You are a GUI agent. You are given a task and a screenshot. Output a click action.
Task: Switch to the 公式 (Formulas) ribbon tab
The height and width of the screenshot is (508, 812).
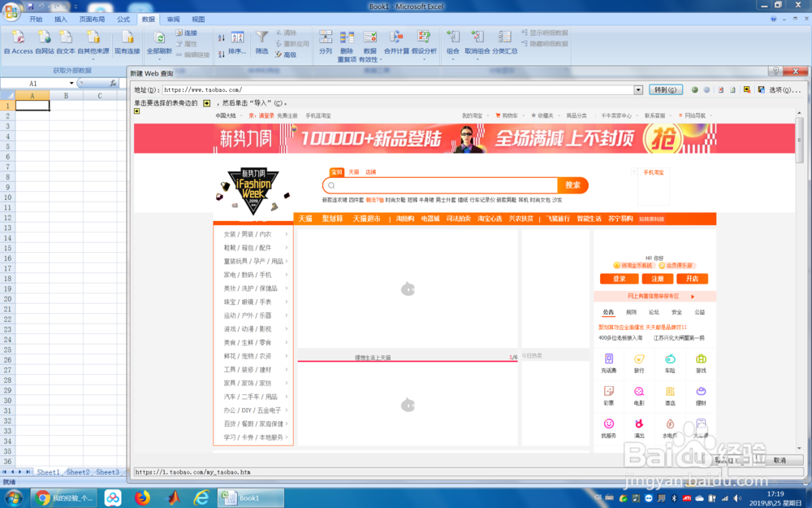tap(123, 20)
